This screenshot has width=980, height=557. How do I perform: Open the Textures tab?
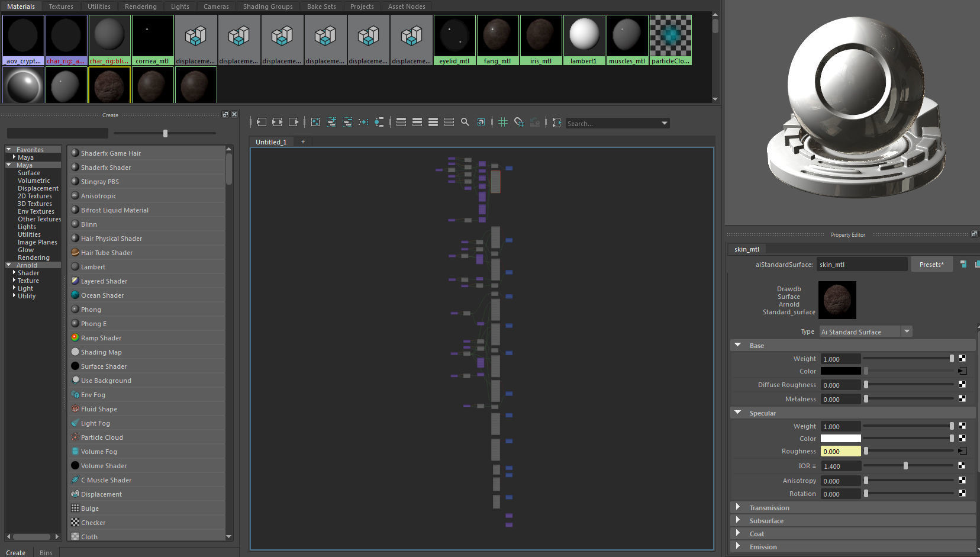[61, 7]
